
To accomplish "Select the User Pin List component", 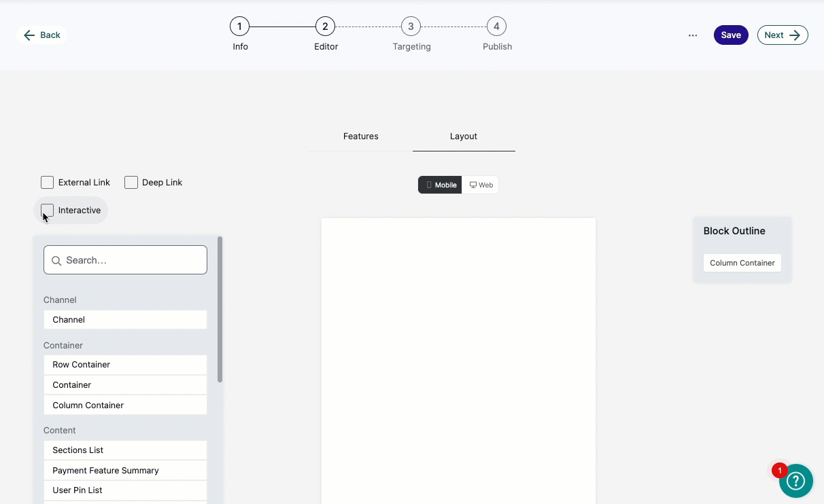I will (x=125, y=490).
